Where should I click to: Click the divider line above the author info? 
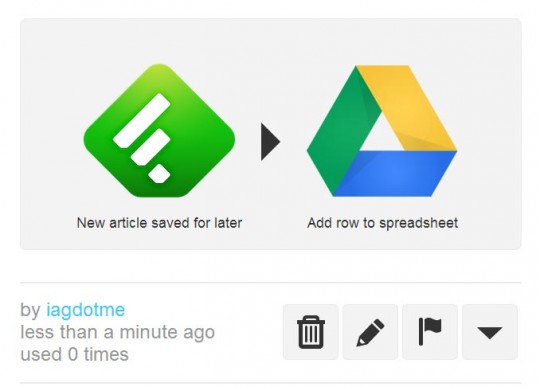click(271, 282)
